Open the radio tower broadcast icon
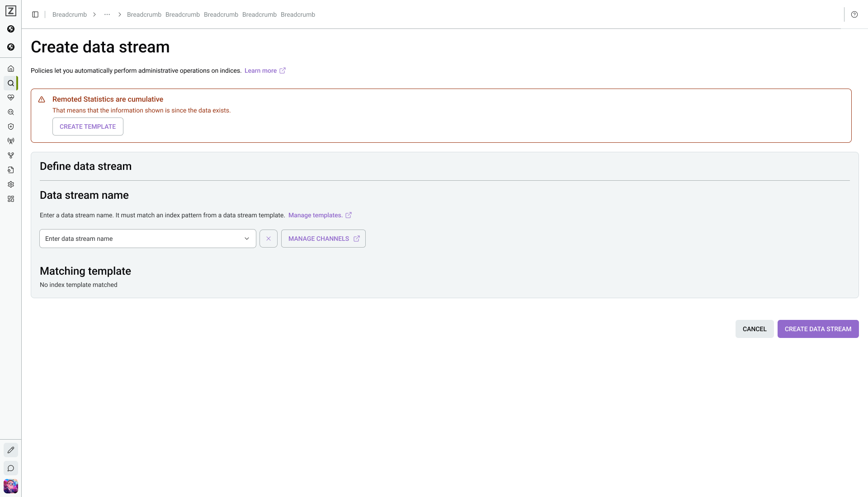Viewport: 868px width, 497px height. [11, 141]
